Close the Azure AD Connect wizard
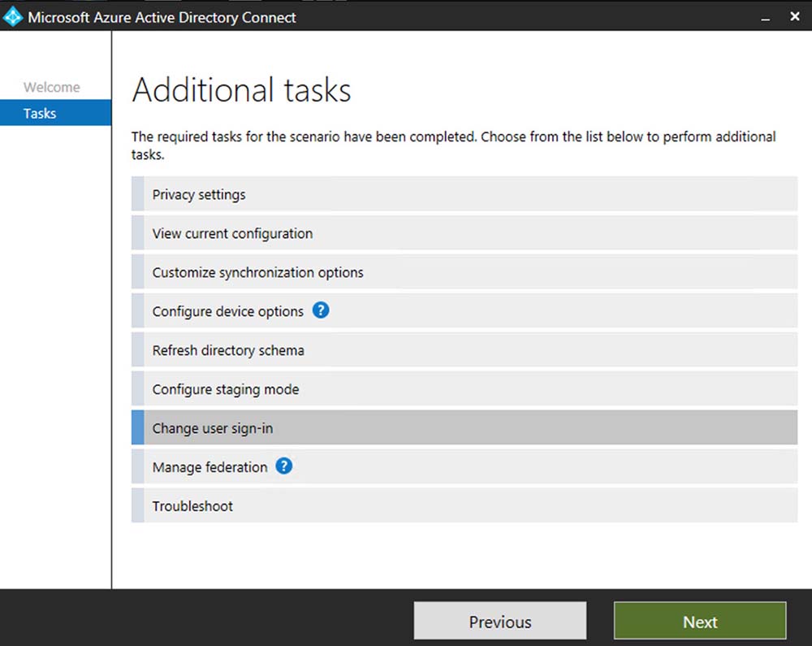This screenshot has height=646, width=812. point(795,17)
